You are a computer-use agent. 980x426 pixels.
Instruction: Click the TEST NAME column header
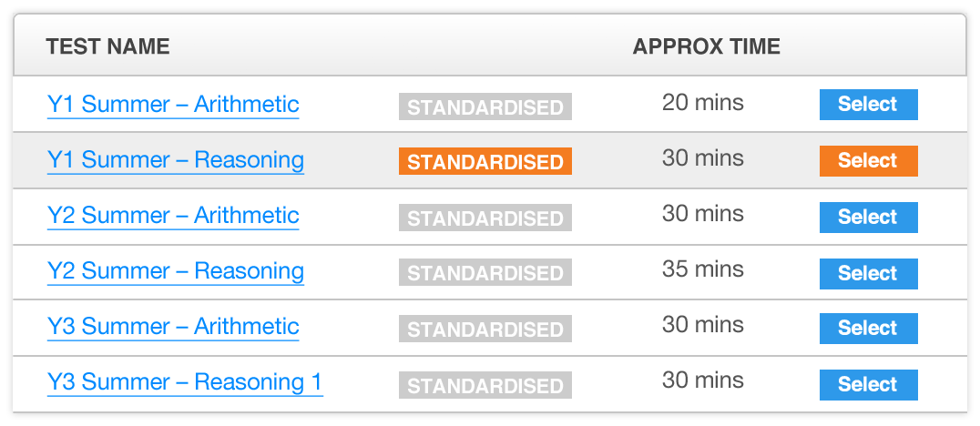[x=107, y=46]
